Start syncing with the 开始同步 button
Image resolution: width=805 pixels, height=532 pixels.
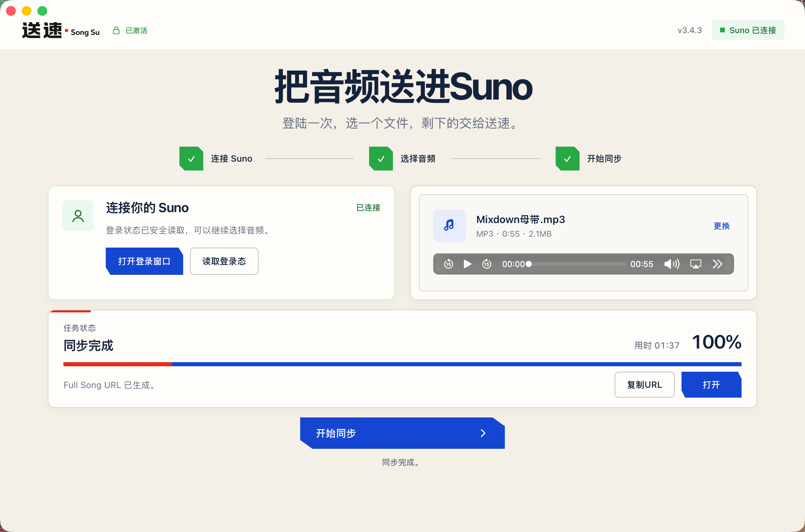pos(402,433)
